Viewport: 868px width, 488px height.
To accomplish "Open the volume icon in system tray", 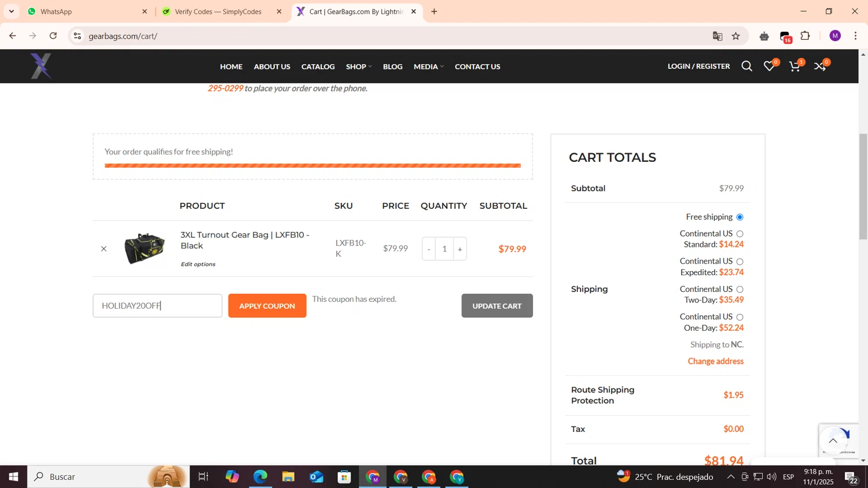I will [x=771, y=477].
